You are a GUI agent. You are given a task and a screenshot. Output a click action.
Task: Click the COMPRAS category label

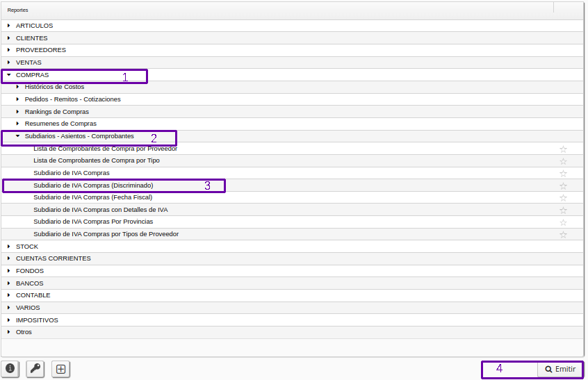32,75
